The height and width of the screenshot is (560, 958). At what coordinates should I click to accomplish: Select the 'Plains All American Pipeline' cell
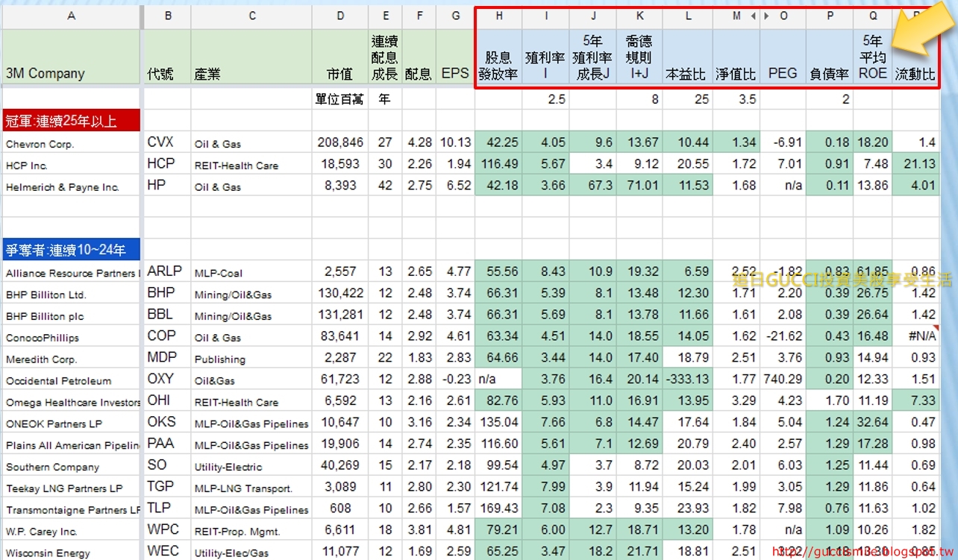click(71, 444)
